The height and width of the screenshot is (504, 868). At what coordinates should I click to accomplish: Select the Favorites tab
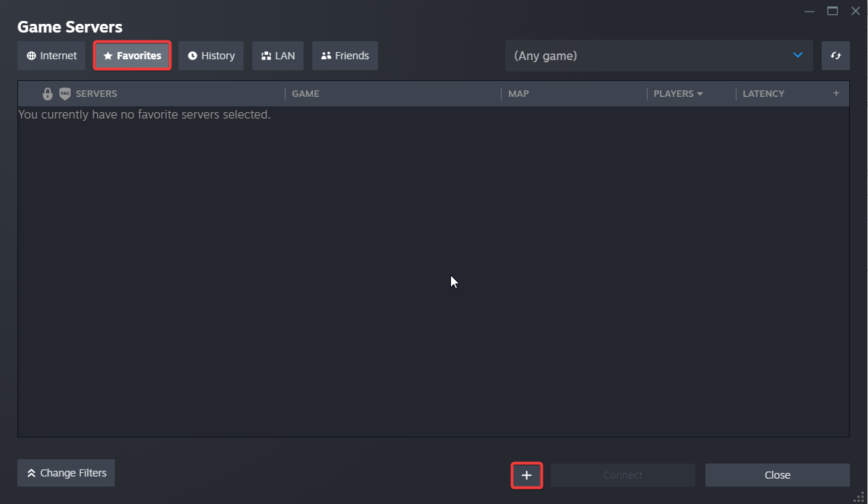coord(132,56)
